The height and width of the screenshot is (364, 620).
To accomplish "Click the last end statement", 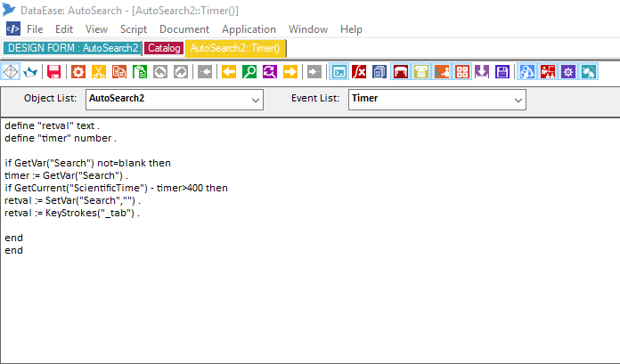I will pyautogui.click(x=14, y=251).
